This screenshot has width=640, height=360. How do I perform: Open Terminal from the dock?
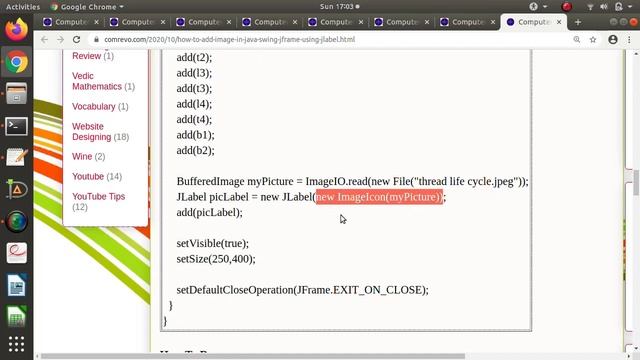[16, 126]
